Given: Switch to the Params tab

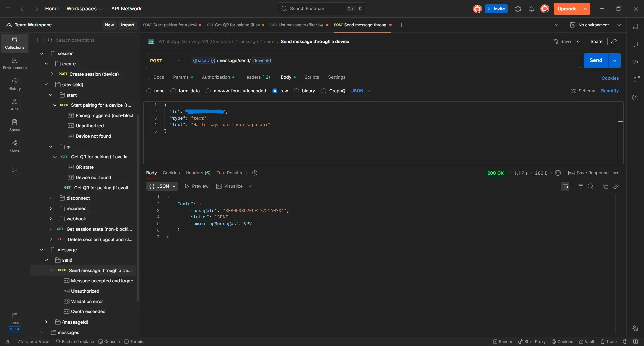Looking at the screenshot, I should tap(183, 77).
